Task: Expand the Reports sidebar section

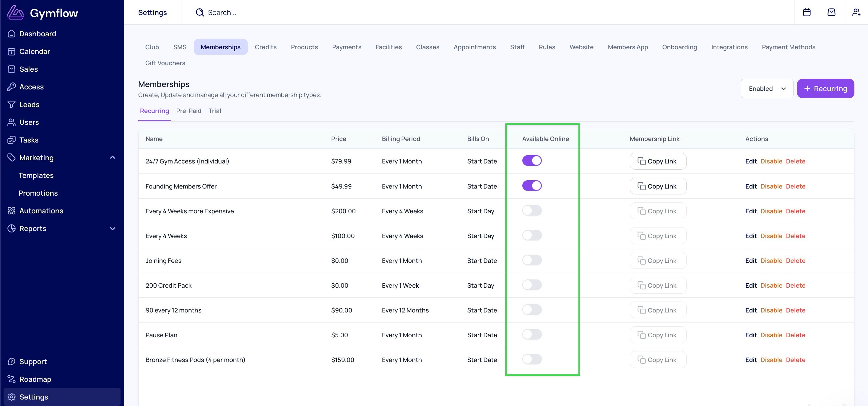Action: [113, 229]
